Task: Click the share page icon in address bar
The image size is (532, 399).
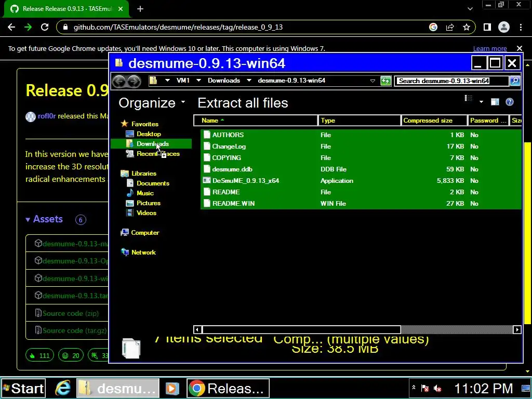Action: 450,27
